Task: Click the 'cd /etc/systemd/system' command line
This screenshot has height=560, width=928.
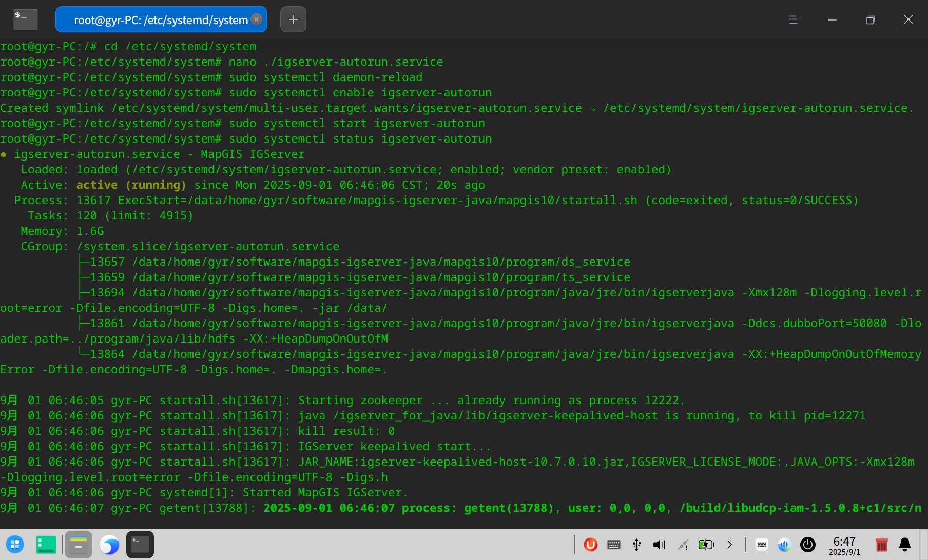Action: coord(128,46)
